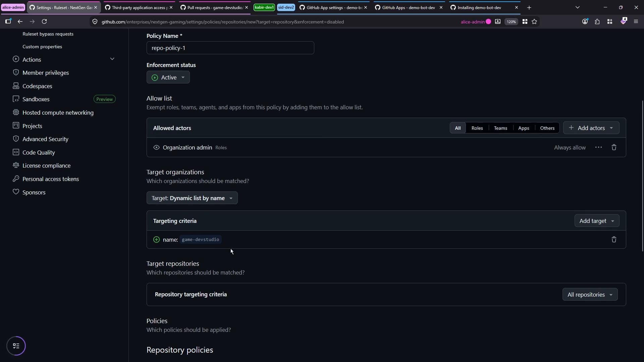Reload the page with browser refresh button

coord(44,21)
